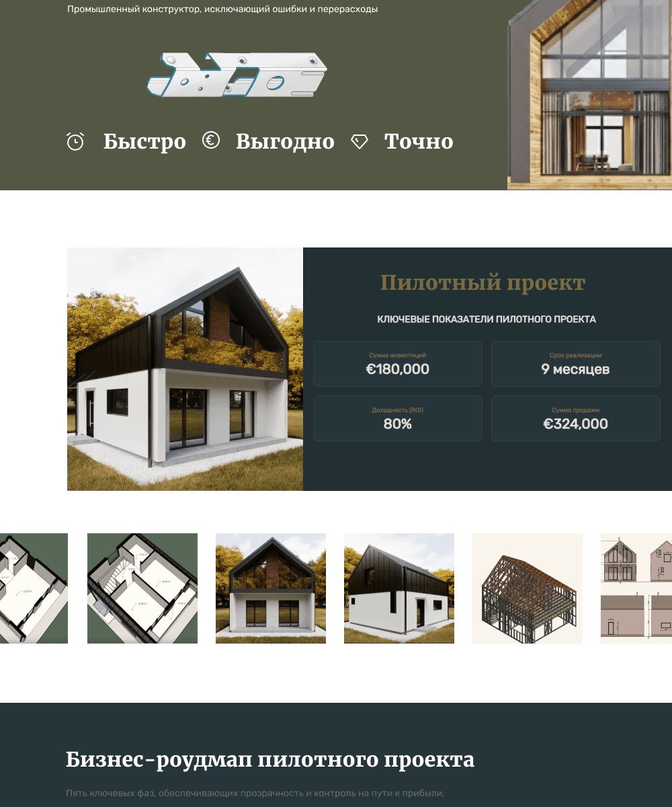Click the Точно label
The height and width of the screenshot is (807, 672).
[x=419, y=142]
